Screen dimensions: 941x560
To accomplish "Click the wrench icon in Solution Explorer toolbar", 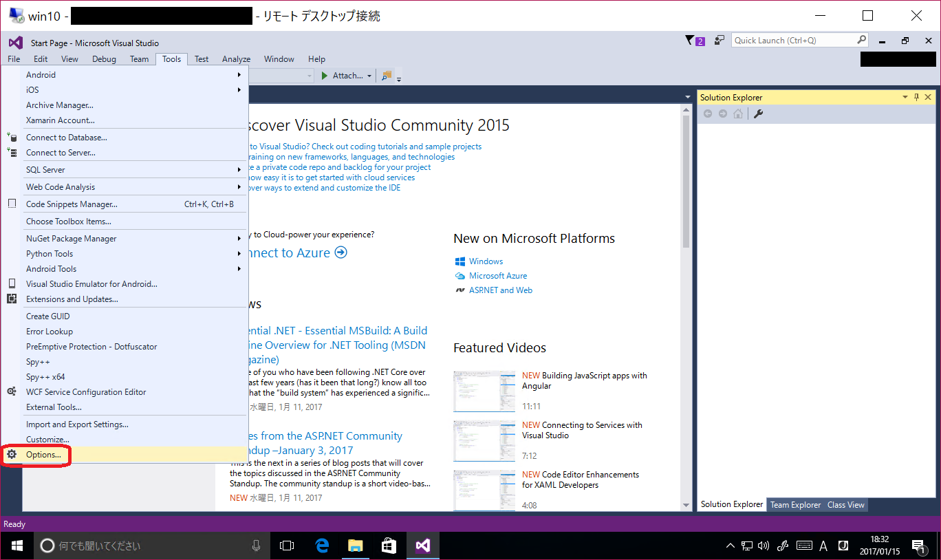I will point(757,114).
